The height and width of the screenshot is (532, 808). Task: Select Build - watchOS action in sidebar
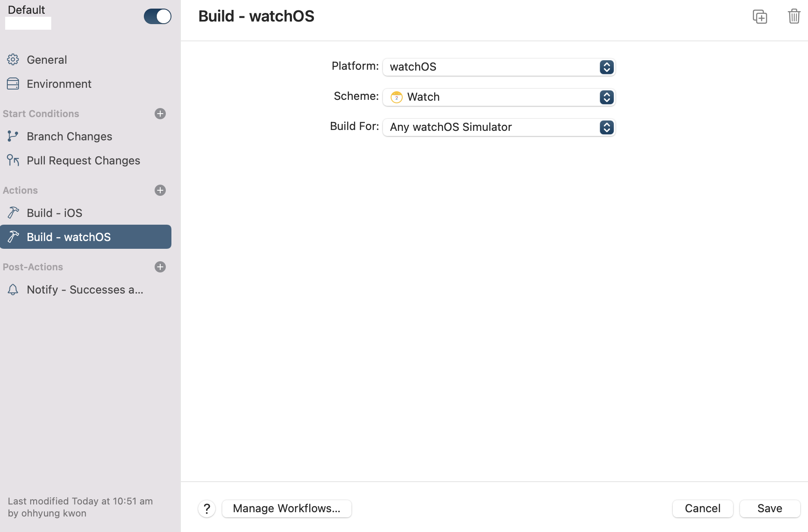coord(86,237)
